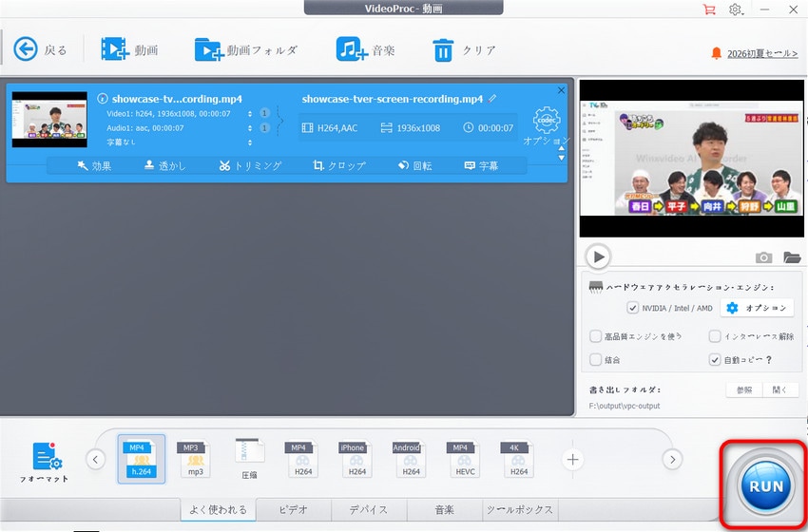Rename output file with the pencil icon
The height and width of the screenshot is (532, 808).
coord(492,98)
